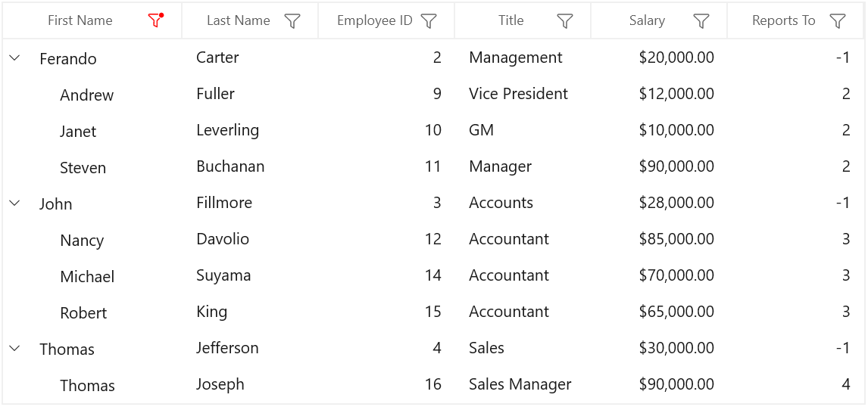Click the Suyama last name cell
The image size is (868, 407).
223,275
